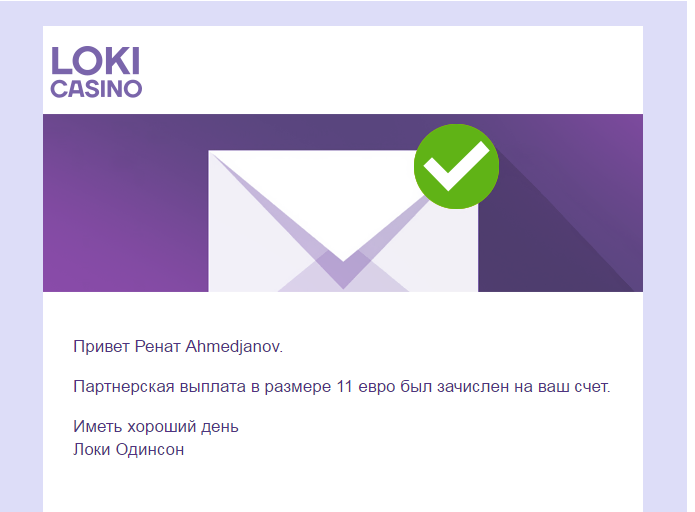
Task: Click the word LOKI in the logo
Action: (x=95, y=60)
